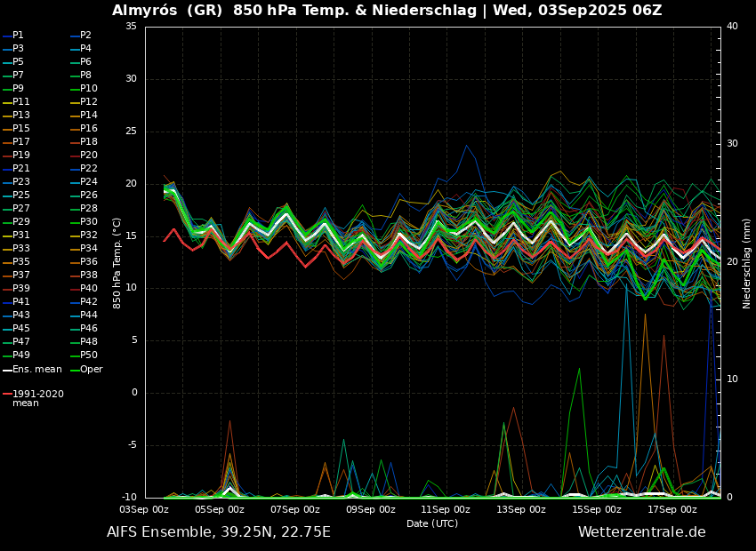The width and height of the screenshot is (756, 551).
Task: Click the 17Sep 00z date tick label
Action: coord(672,509)
